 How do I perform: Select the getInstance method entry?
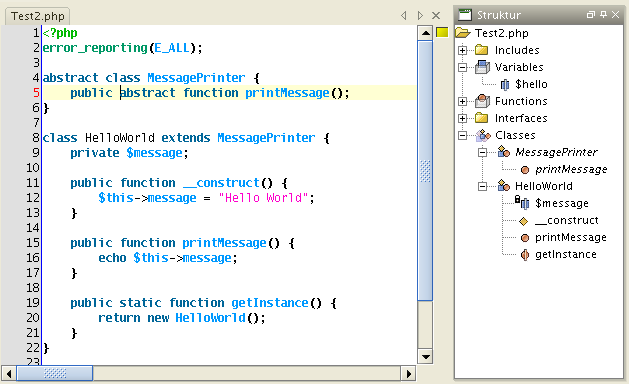point(566,254)
